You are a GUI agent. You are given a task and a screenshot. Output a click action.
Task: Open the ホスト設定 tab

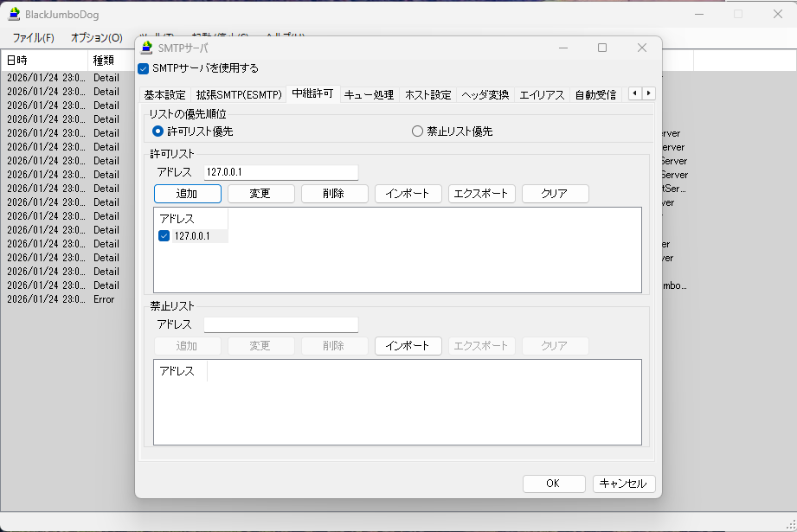coord(428,95)
